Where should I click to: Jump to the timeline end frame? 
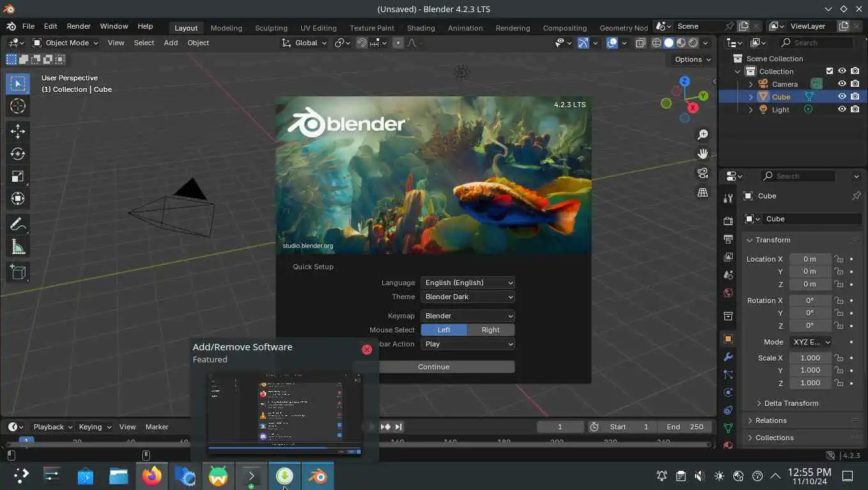[398, 427]
